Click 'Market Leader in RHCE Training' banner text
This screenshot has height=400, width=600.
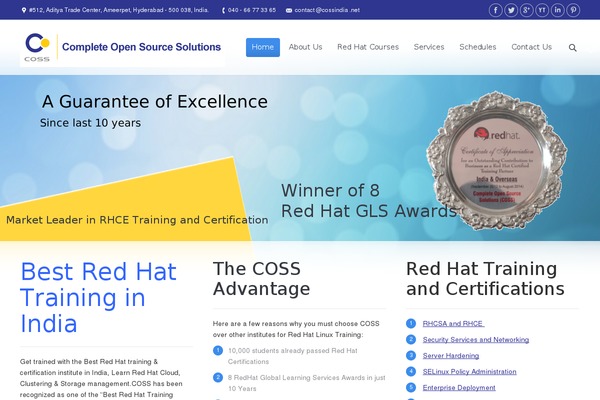[x=137, y=220]
